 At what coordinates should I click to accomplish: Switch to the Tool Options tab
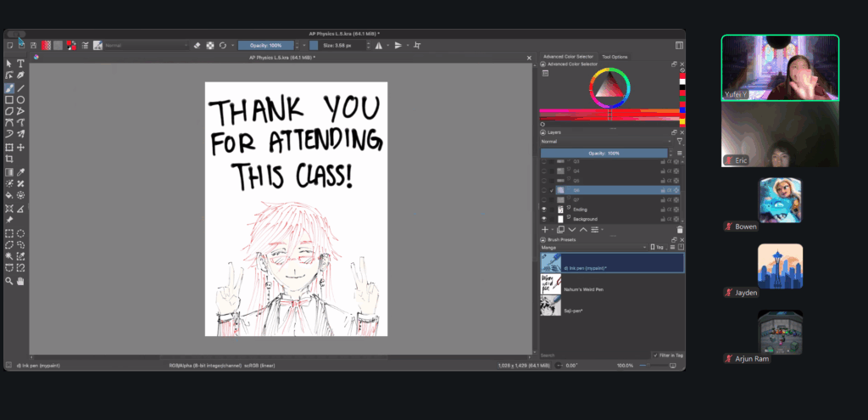(615, 57)
